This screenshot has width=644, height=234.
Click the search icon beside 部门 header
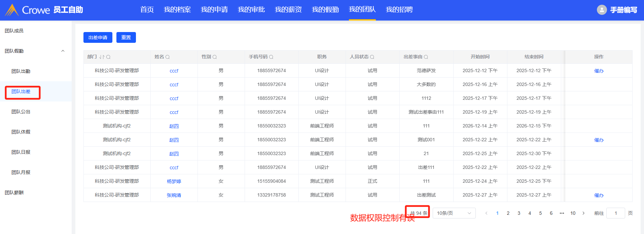(x=108, y=57)
